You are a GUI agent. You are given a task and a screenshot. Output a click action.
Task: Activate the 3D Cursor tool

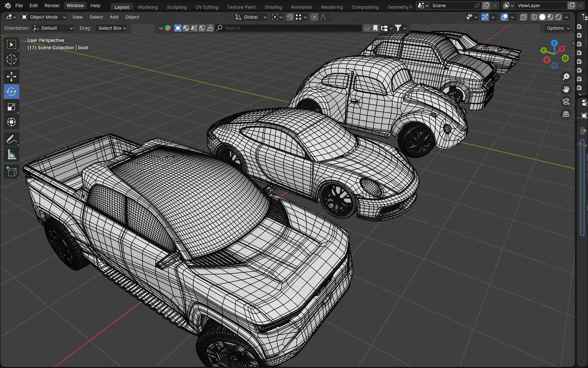[x=11, y=59]
